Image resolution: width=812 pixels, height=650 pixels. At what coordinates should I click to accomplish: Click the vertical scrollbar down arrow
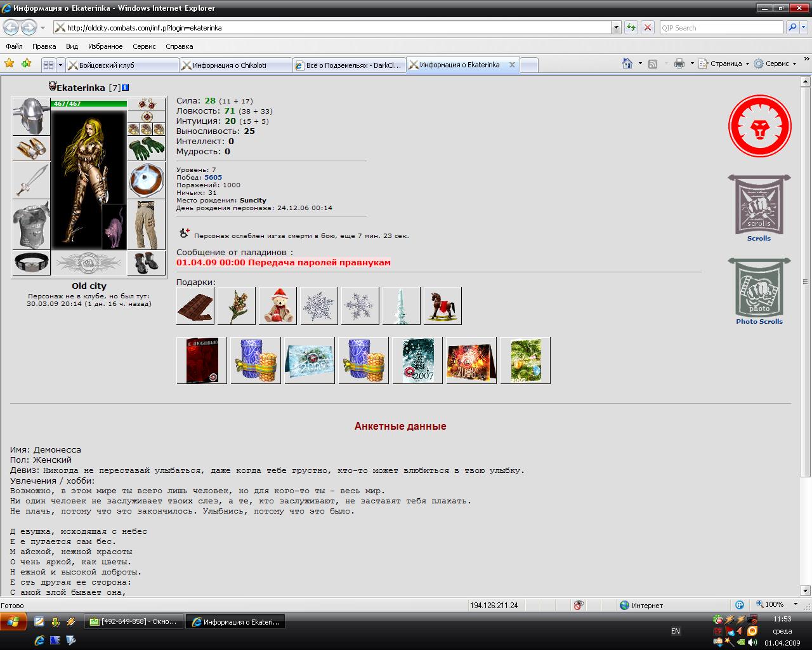click(806, 590)
